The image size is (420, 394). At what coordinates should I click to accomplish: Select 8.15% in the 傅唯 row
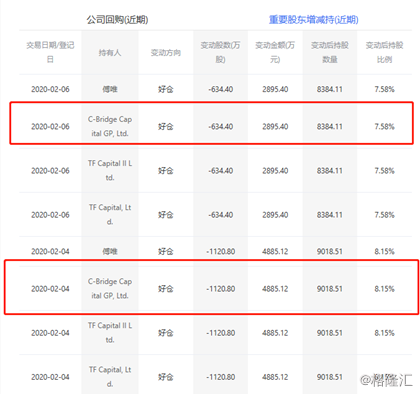[384, 251]
